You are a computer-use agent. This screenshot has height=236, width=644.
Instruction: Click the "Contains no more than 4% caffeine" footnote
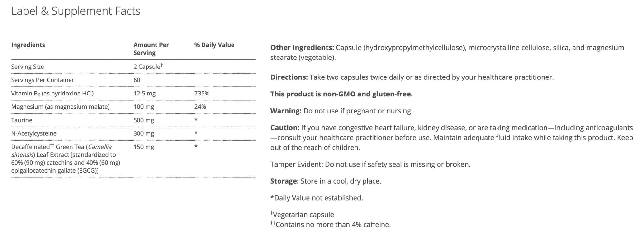coord(333,224)
